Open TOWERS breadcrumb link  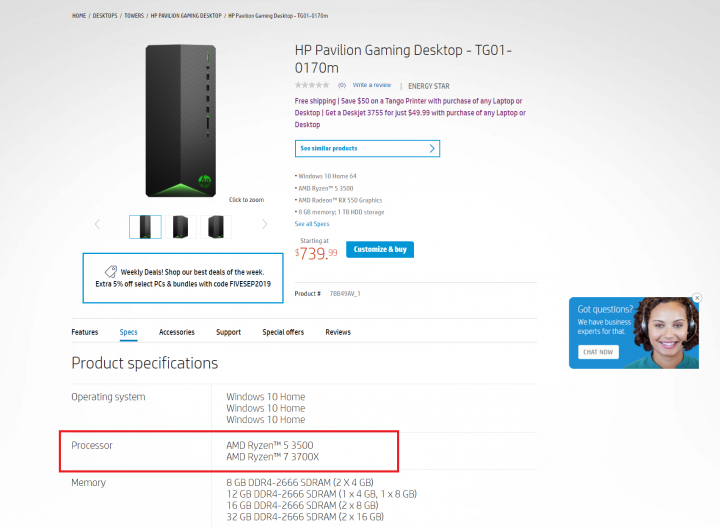coord(134,16)
